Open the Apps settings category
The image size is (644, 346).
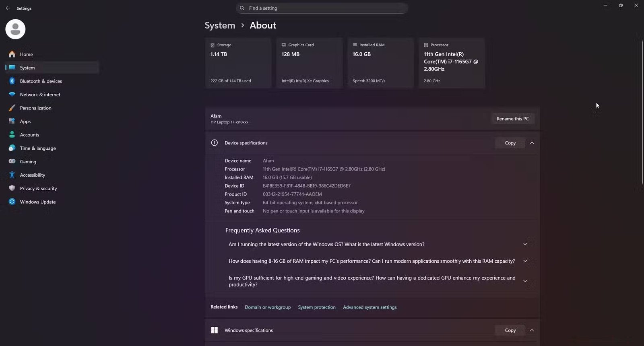tap(25, 121)
